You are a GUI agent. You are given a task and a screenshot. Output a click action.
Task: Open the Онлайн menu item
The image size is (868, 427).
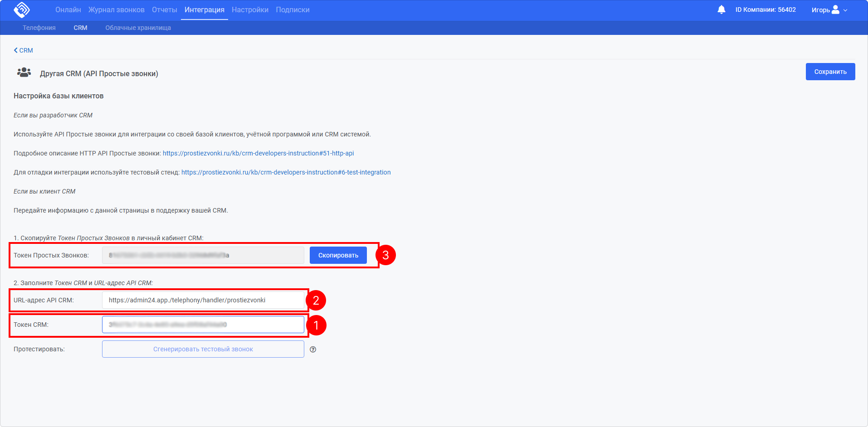[x=68, y=10]
